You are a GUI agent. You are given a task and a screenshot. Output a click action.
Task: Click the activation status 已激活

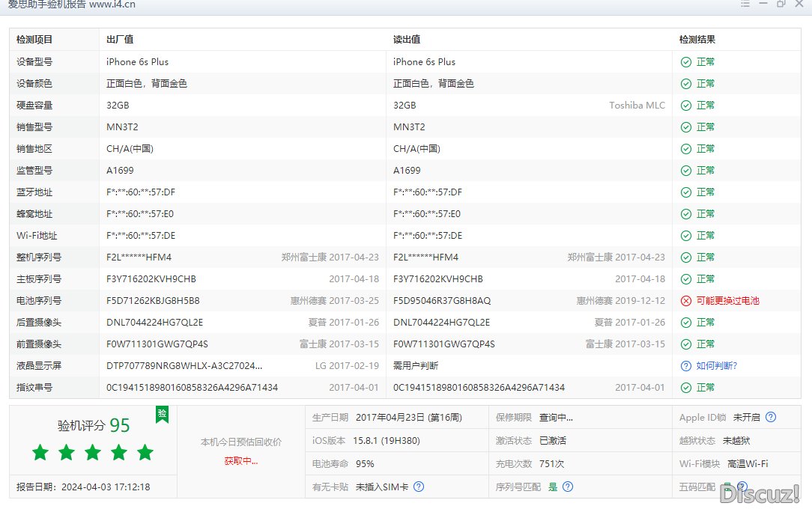[553, 441]
